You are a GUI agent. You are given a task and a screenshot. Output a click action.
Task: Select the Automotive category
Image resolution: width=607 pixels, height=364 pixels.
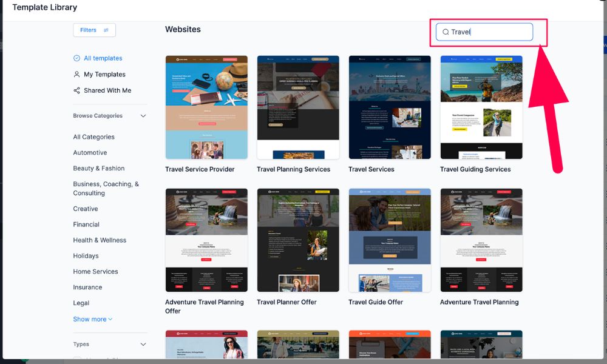90,153
